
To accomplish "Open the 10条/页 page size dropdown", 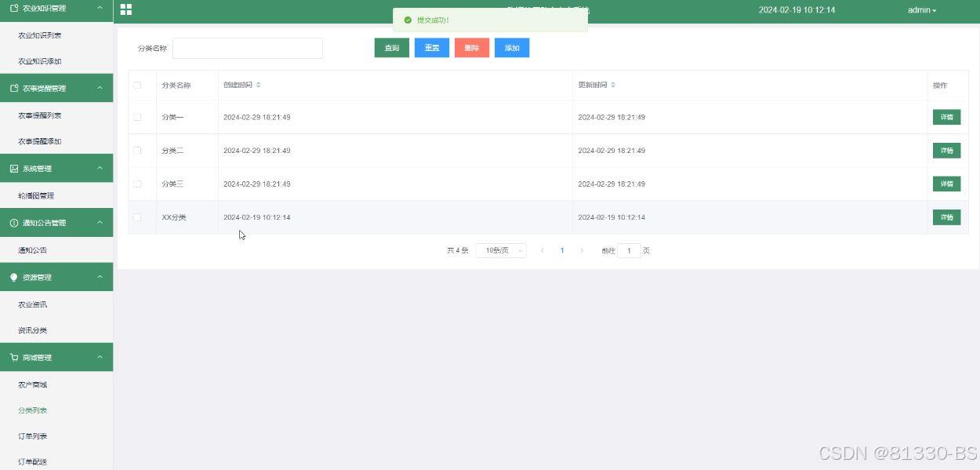I will [x=501, y=250].
